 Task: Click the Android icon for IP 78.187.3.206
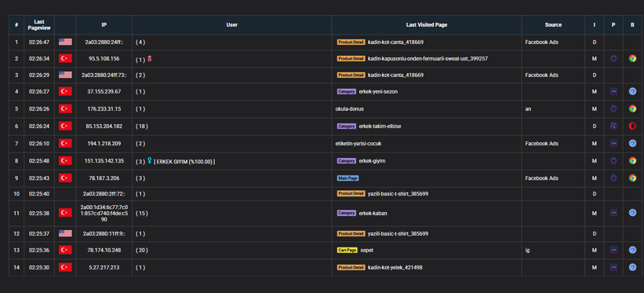[613, 178]
